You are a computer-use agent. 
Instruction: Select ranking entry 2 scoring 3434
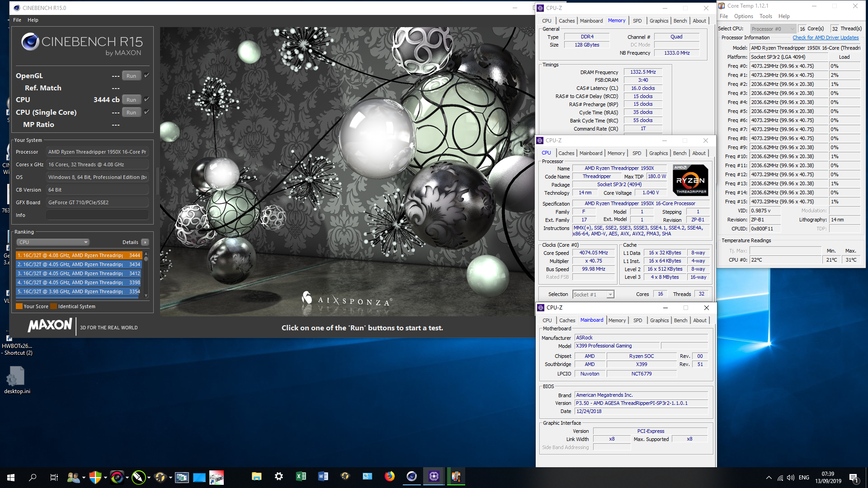point(79,264)
